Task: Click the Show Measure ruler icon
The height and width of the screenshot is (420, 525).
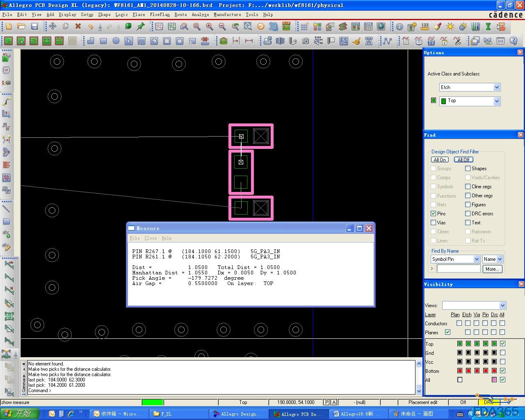Action: click(x=425, y=27)
